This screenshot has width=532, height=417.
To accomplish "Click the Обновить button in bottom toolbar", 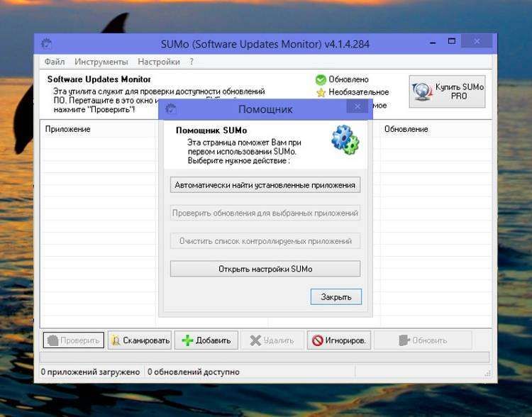I will click(422, 340).
